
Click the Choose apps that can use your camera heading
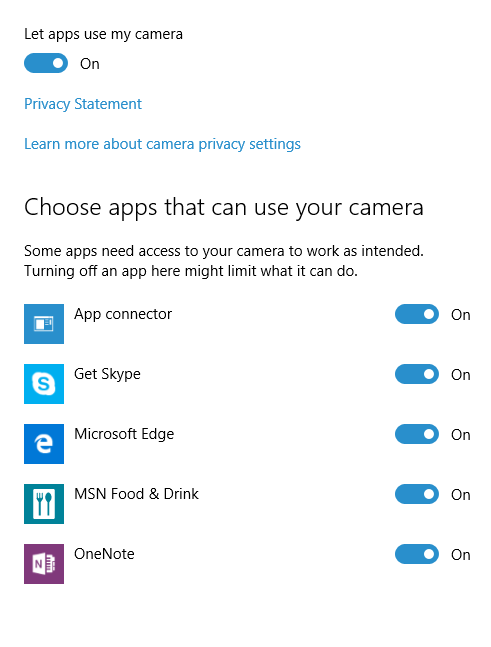224,208
